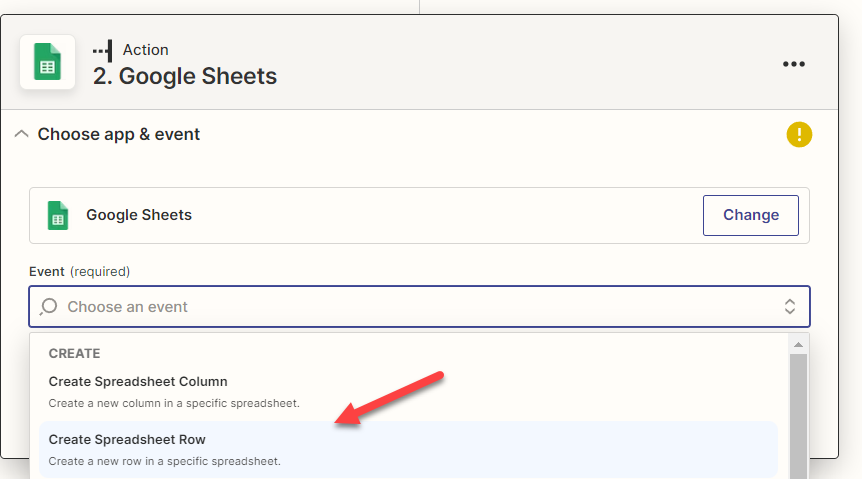Click the 2. Google Sheets step title

[185, 76]
